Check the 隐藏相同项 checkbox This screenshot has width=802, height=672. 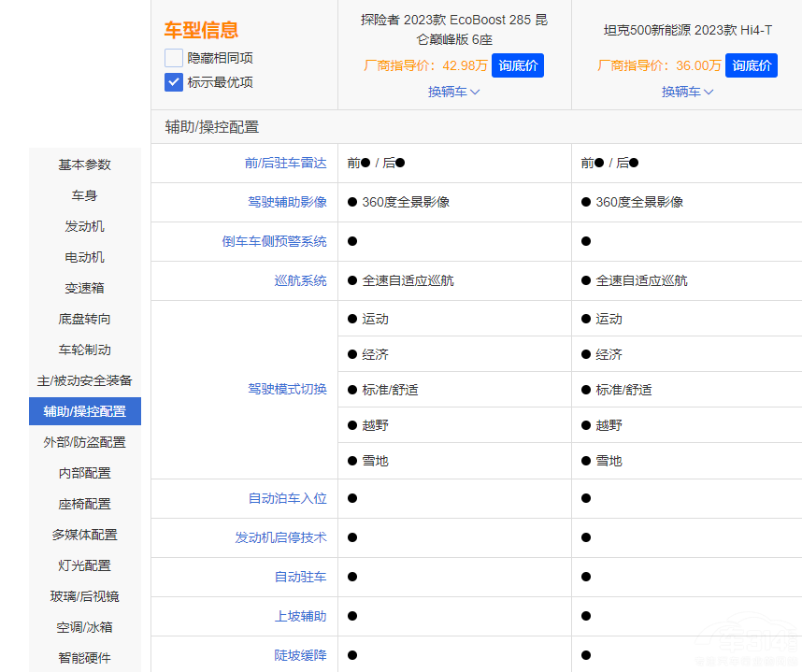pyautogui.click(x=173, y=57)
